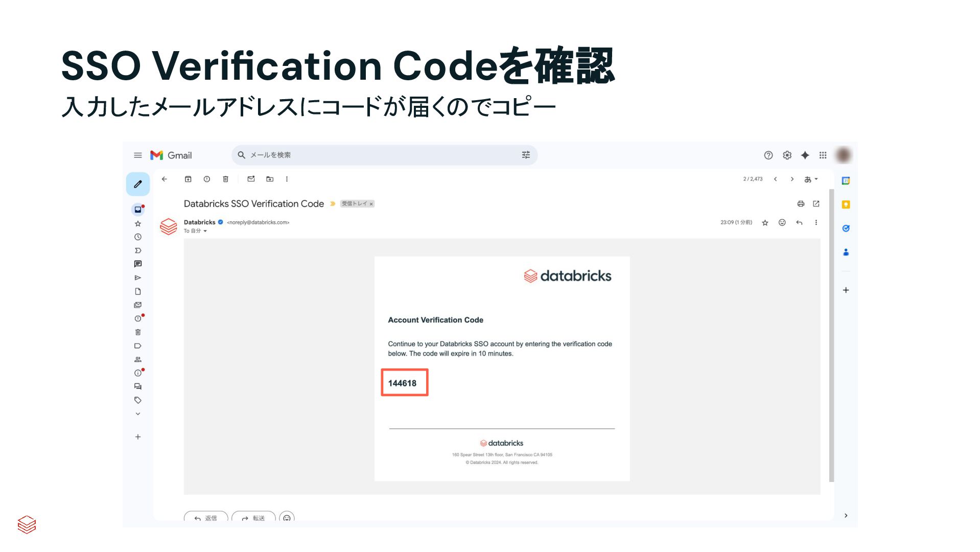The image size is (980, 552).
Task: Add an emoji reaction in email header
Action: point(782,222)
